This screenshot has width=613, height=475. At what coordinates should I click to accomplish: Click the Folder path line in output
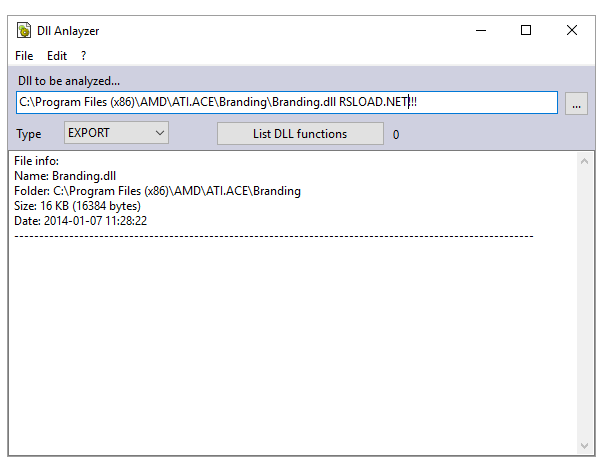(x=157, y=191)
